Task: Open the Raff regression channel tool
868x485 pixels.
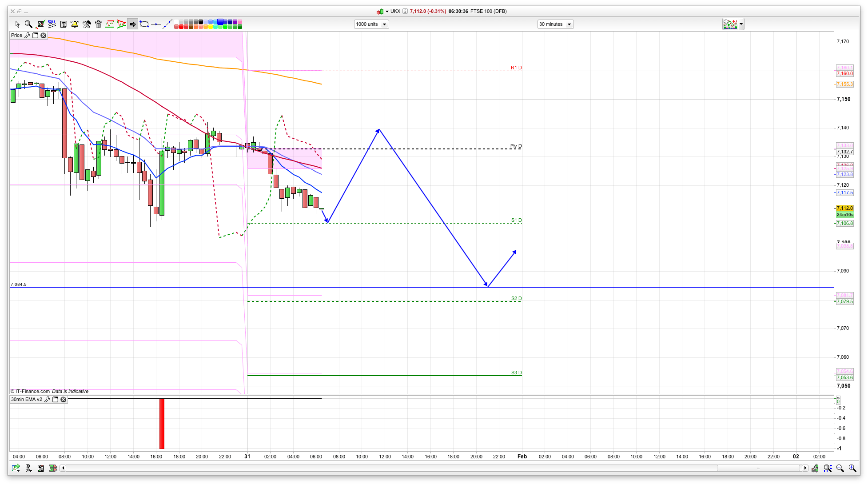Action: tap(52, 24)
